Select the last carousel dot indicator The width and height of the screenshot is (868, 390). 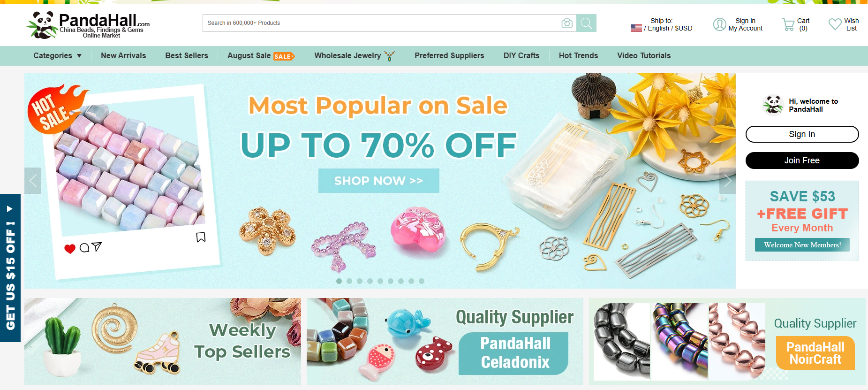pos(422,281)
